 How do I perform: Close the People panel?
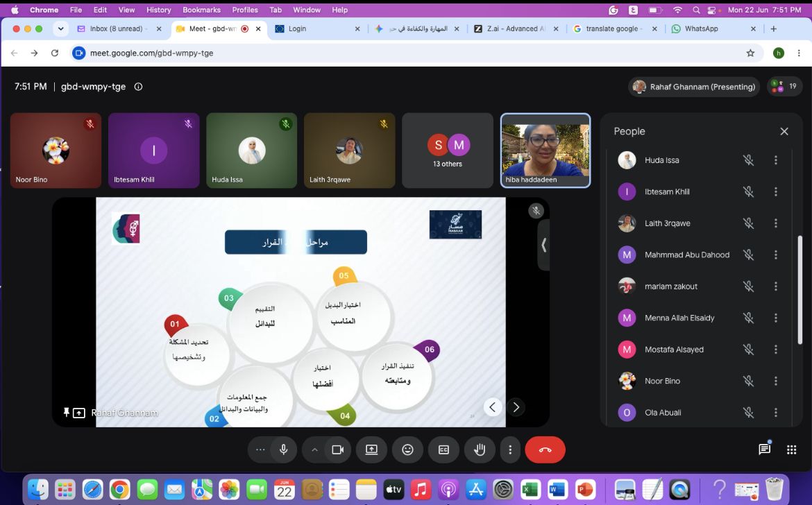[x=784, y=131]
